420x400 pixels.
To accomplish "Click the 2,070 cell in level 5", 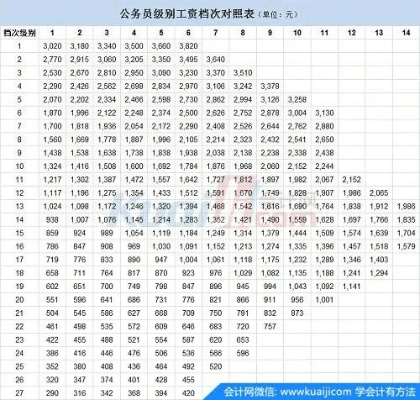I will (x=52, y=99).
